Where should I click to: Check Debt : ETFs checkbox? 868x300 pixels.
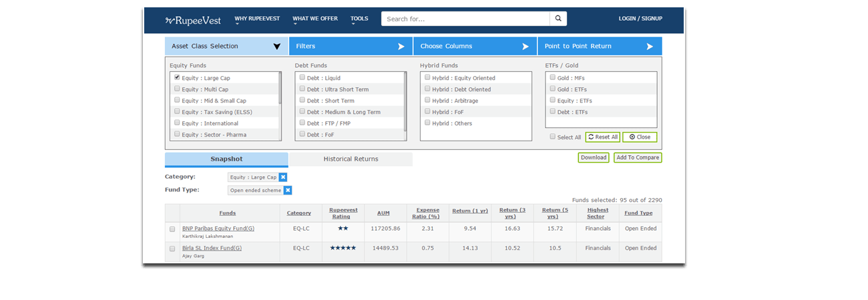click(x=553, y=111)
